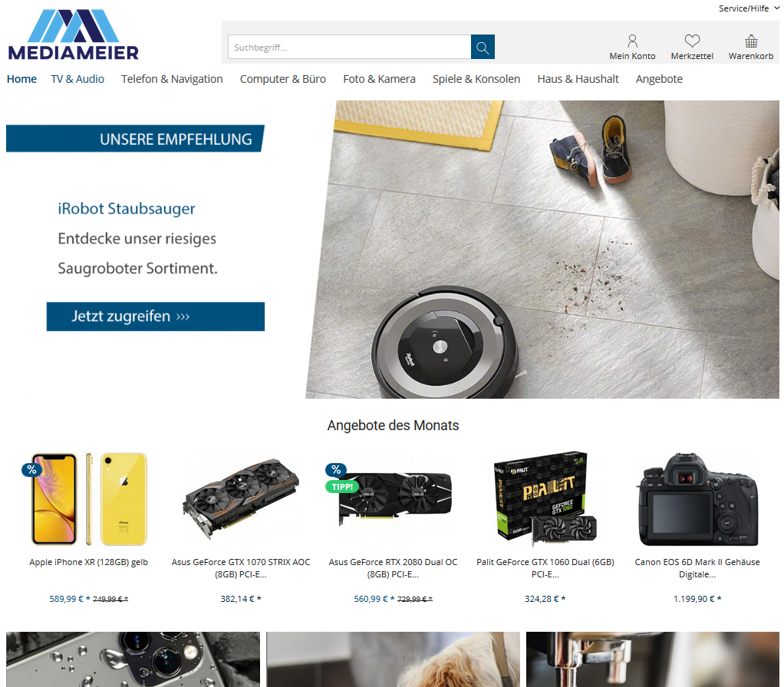Screen dimensions: 784x687
Task: Click the 324,28 € price
Action: click(x=545, y=599)
